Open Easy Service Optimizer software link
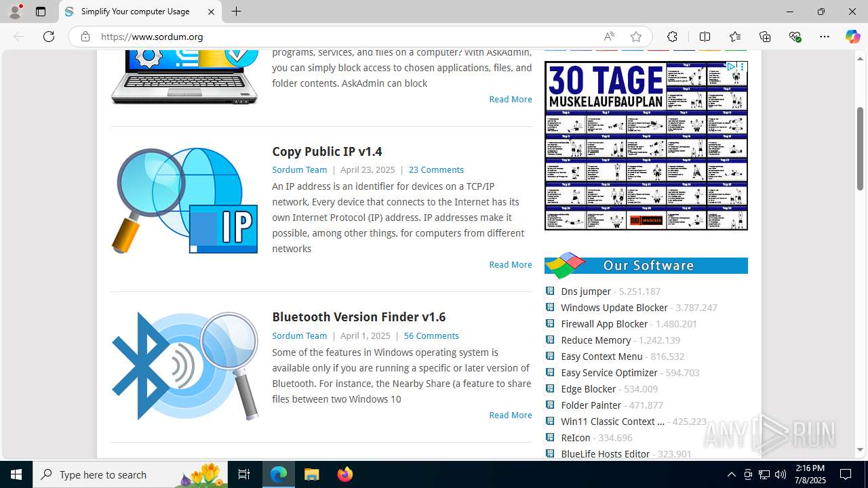 click(x=609, y=372)
